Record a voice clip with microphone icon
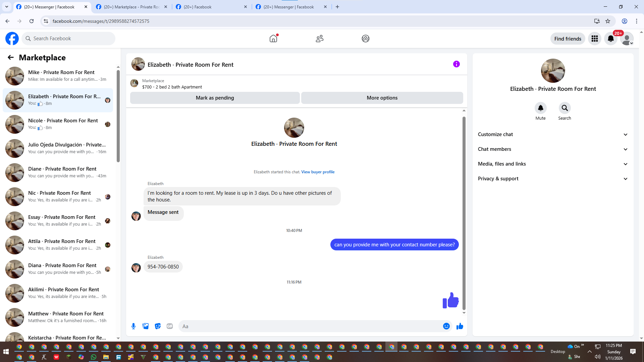 (133, 326)
